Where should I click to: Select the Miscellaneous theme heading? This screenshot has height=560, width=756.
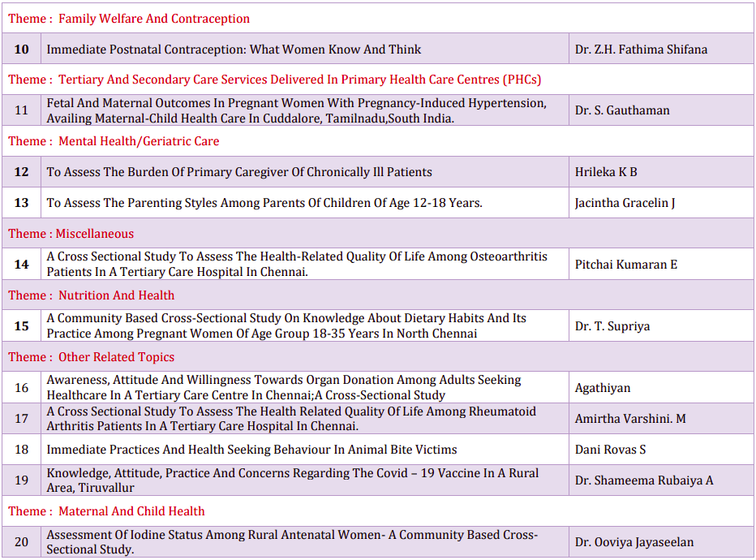click(x=71, y=234)
